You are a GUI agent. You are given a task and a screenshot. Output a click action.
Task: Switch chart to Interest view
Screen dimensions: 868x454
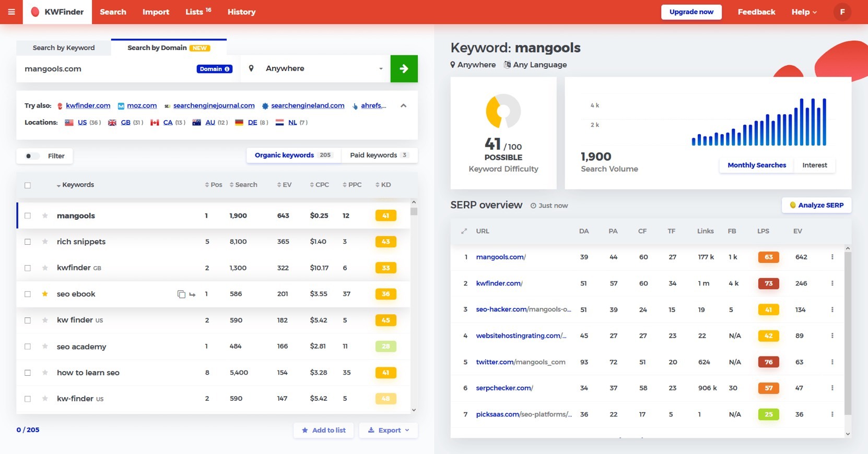tap(814, 165)
